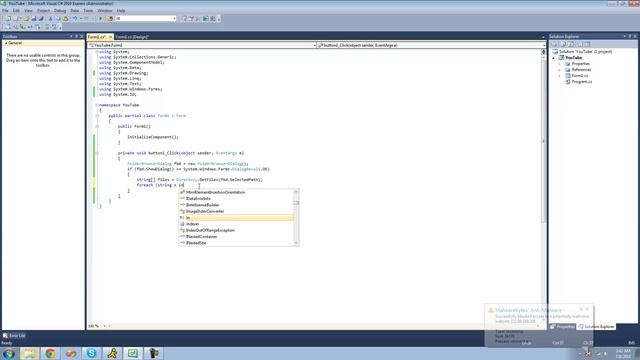Collapse the button1_Click method outline
640x360 pixels.
pos(97,153)
